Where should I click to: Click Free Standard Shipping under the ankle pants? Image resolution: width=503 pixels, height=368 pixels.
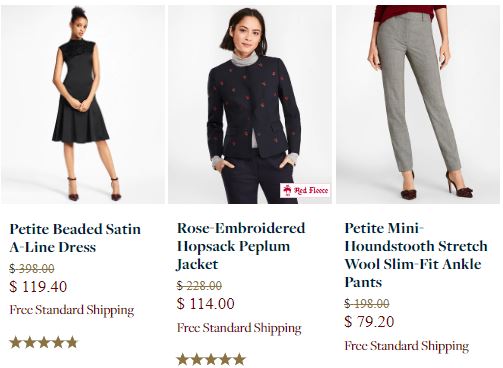pyautogui.click(x=407, y=346)
